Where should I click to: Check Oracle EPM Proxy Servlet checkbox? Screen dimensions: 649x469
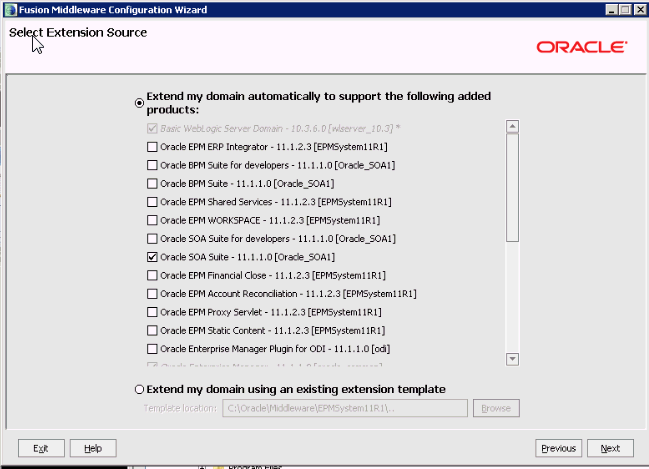(152, 312)
